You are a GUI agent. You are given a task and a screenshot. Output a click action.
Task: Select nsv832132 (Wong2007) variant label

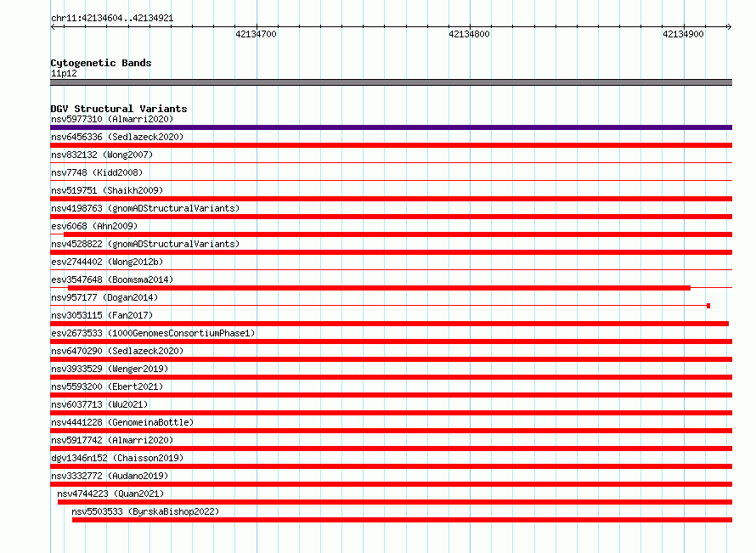102,155
